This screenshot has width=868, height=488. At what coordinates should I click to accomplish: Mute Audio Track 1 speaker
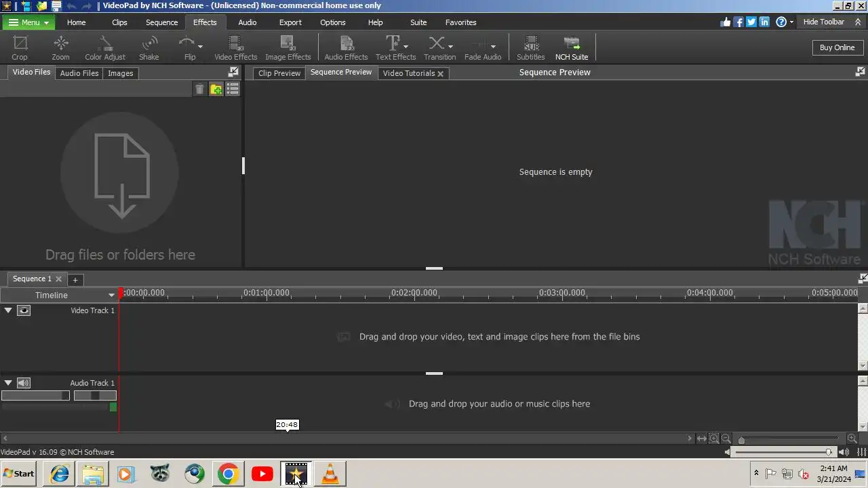click(x=24, y=383)
